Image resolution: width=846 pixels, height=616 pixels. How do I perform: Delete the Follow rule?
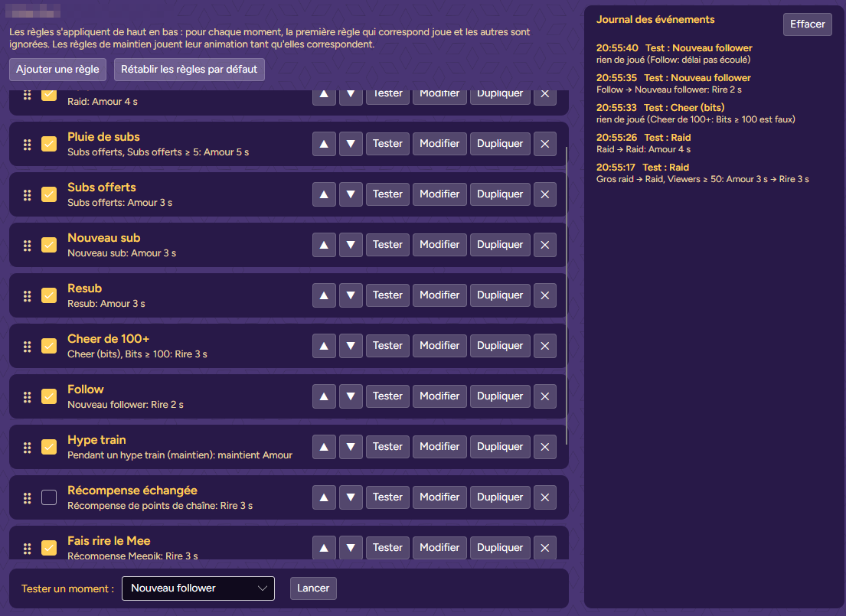[545, 396]
